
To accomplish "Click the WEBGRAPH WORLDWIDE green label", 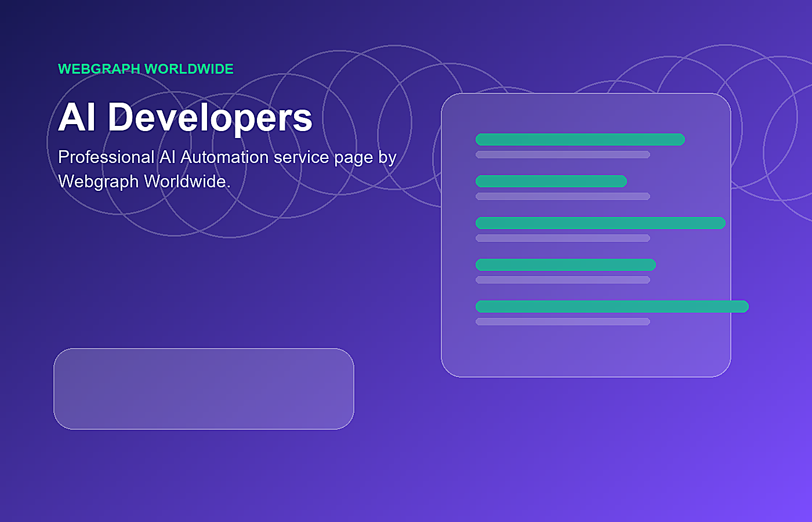I will pyautogui.click(x=146, y=69).
